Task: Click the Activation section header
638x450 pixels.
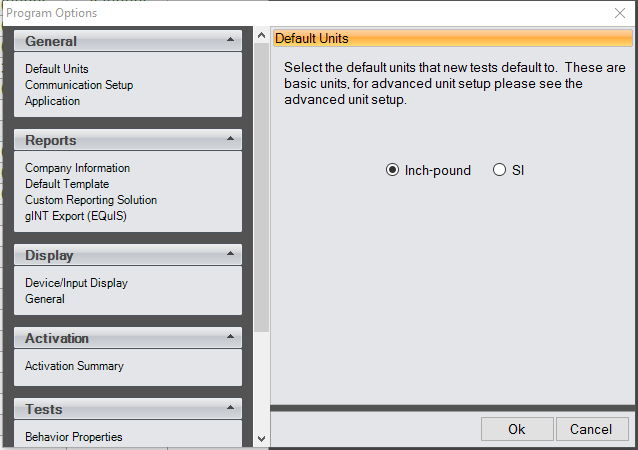Action: [128, 338]
